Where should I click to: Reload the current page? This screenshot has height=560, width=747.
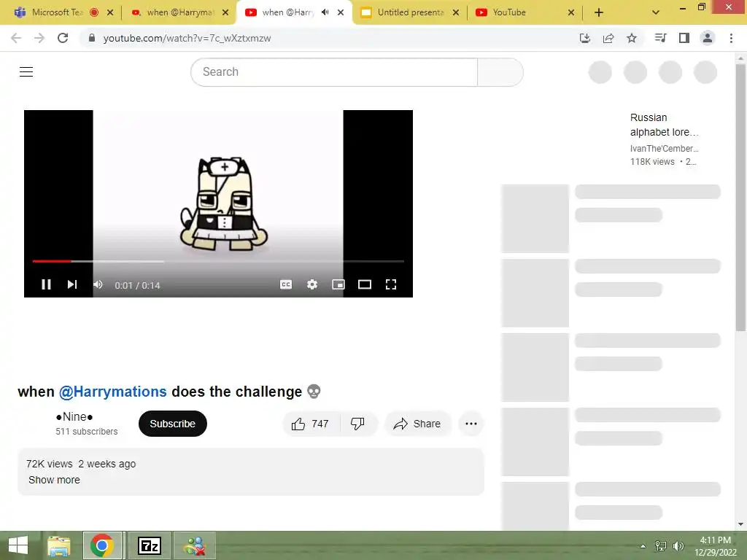63,38
